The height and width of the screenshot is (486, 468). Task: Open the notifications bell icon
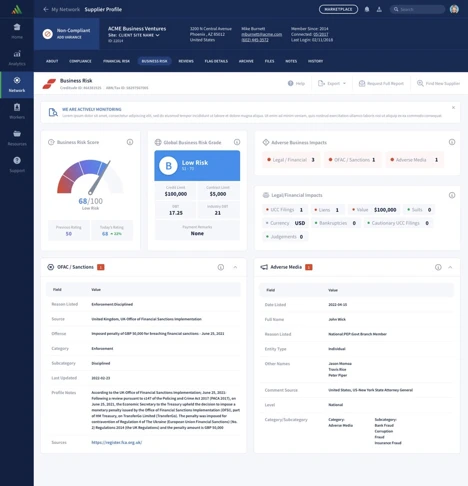point(367,9)
